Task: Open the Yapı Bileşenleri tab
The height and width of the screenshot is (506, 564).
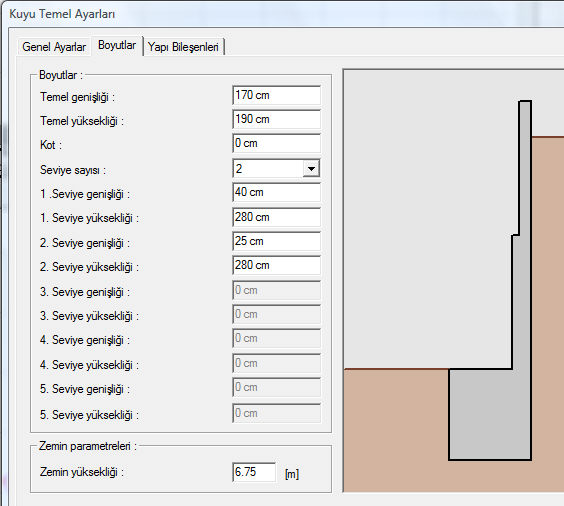Action: [183, 47]
